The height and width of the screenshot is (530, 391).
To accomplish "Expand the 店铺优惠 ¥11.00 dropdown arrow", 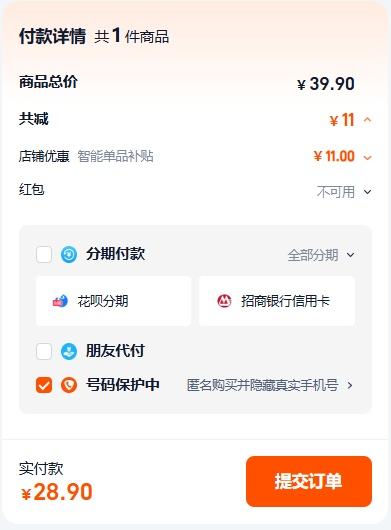I will click(x=368, y=157).
